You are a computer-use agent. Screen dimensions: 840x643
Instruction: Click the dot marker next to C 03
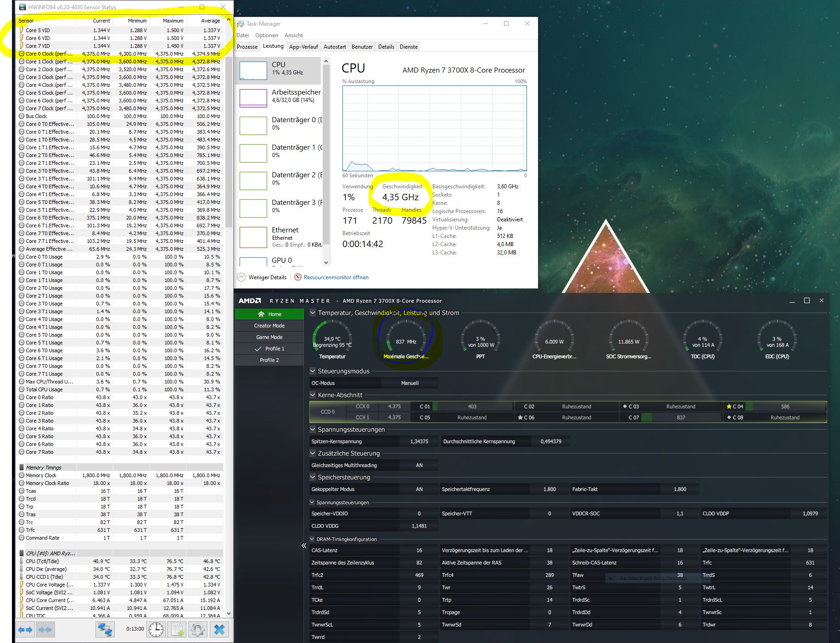click(625, 406)
